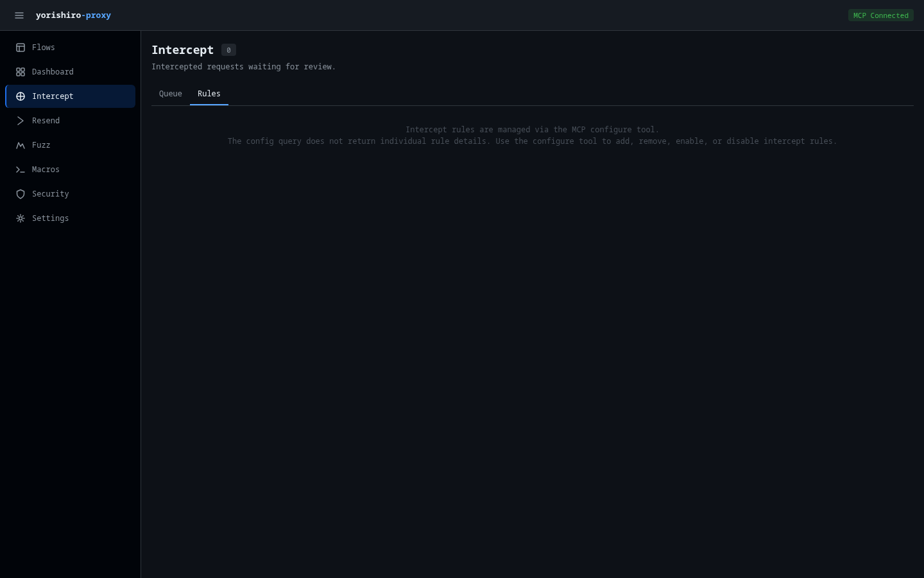This screenshot has height=578, width=924.
Task: Select the Rules tab
Action: click(x=209, y=94)
